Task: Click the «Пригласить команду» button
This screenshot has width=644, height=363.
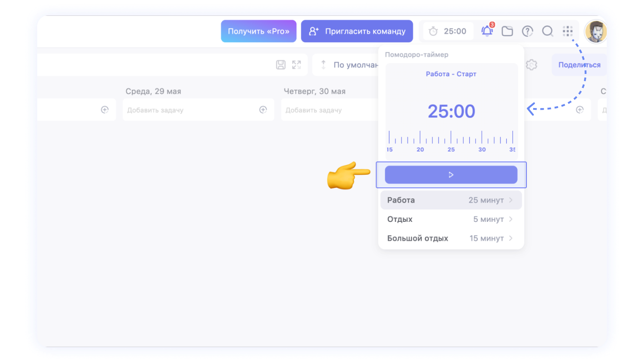Action: click(x=357, y=31)
